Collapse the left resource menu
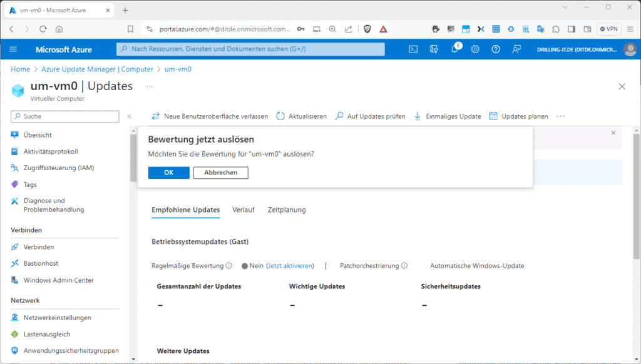 (129, 116)
